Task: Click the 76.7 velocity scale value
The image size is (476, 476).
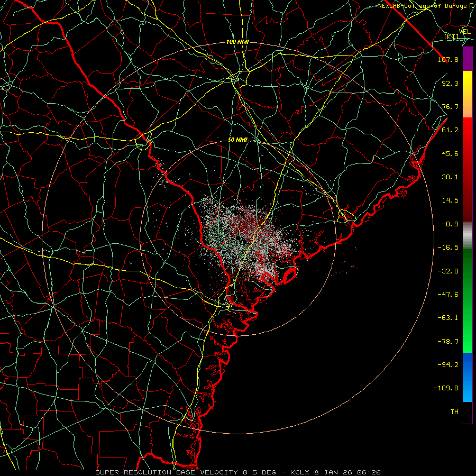Action: (x=450, y=106)
